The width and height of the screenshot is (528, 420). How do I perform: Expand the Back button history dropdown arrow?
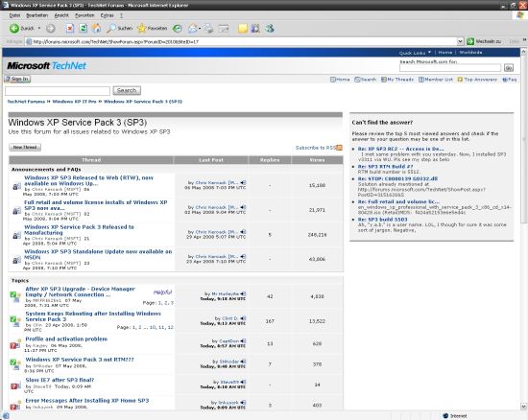coord(39,28)
